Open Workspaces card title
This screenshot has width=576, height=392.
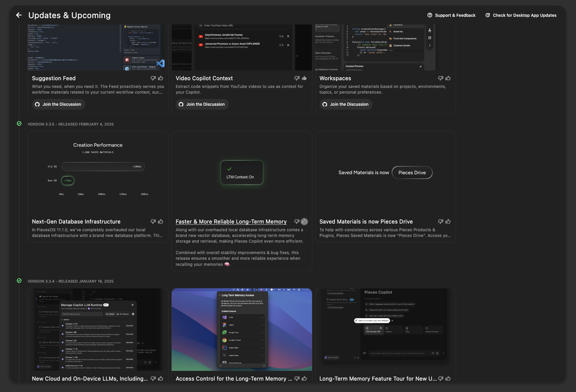click(x=335, y=78)
